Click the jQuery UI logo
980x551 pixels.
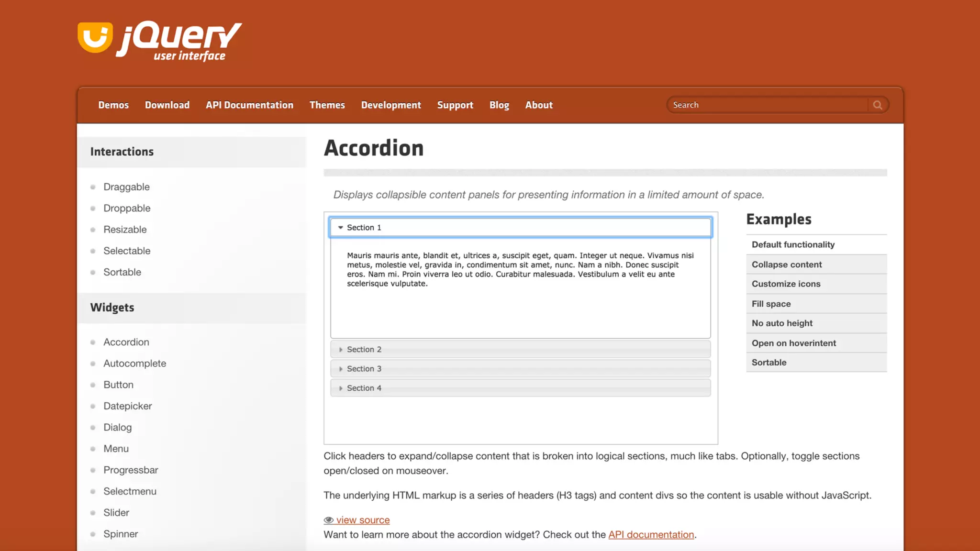click(159, 42)
